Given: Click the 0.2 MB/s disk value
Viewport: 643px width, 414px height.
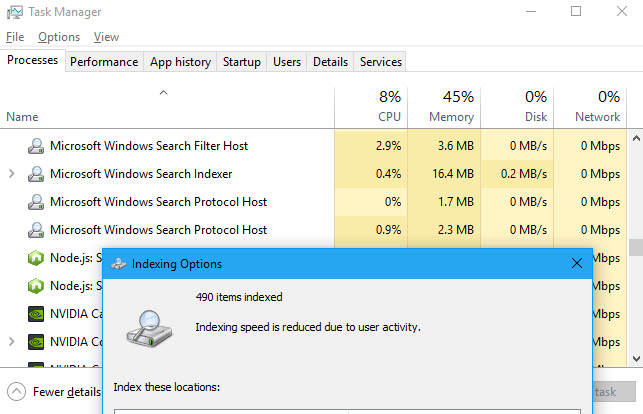Looking at the screenshot, I should pos(524,174).
